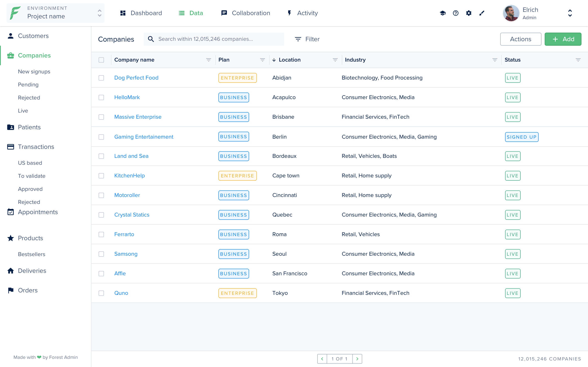Select the checkbox next to Dog Perfect Food
This screenshot has width=588, height=367.
pyautogui.click(x=101, y=78)
